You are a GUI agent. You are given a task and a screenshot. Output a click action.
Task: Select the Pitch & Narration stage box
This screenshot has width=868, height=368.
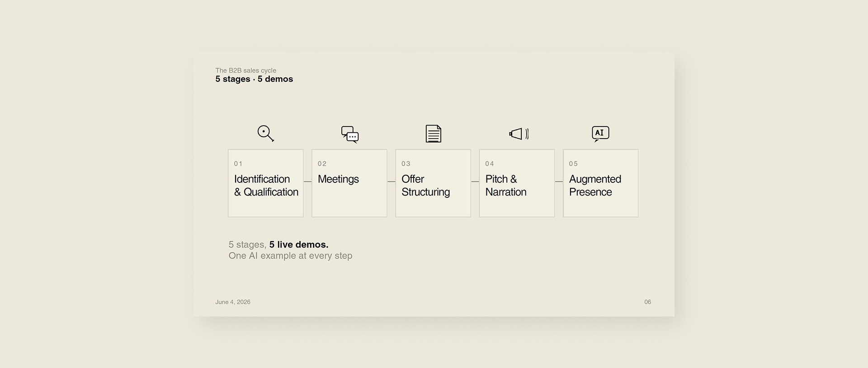[517, 183]
